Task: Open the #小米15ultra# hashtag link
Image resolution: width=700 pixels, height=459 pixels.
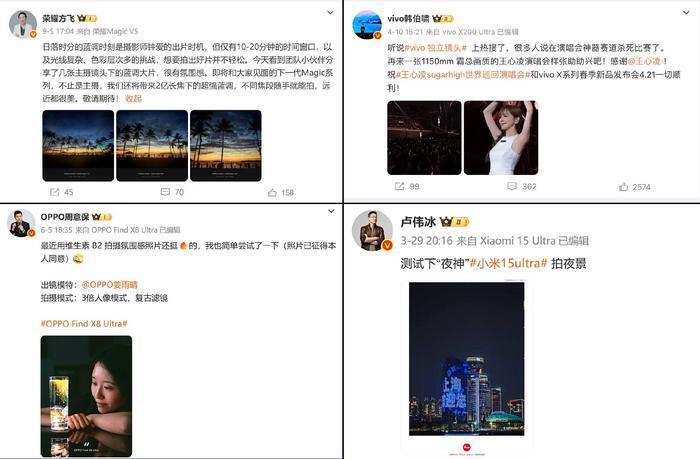Action: (508, 263)
